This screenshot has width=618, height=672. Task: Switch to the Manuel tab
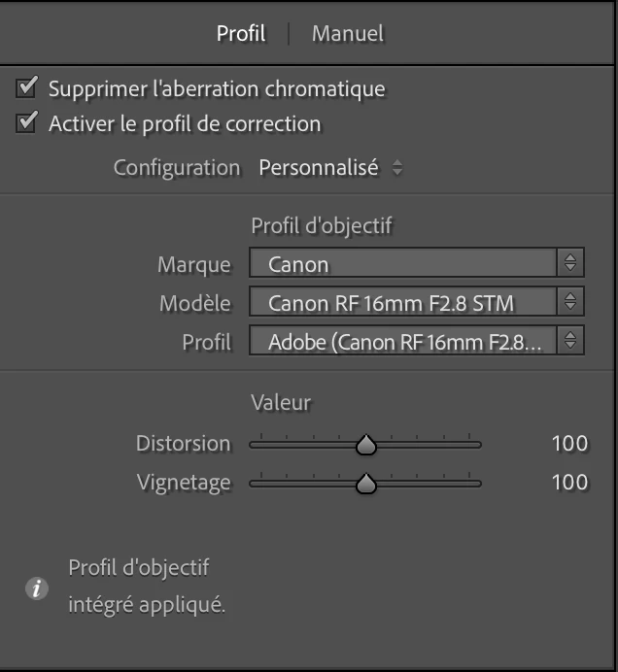(348, 34)
